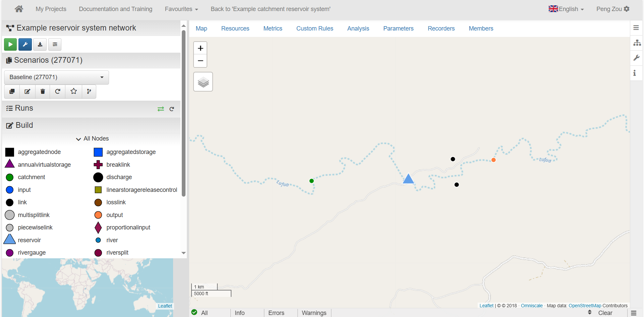This screenshot has height=317, width=644.
Task: Select the blue reservoir triangle on map
Action: pos(408,179)
